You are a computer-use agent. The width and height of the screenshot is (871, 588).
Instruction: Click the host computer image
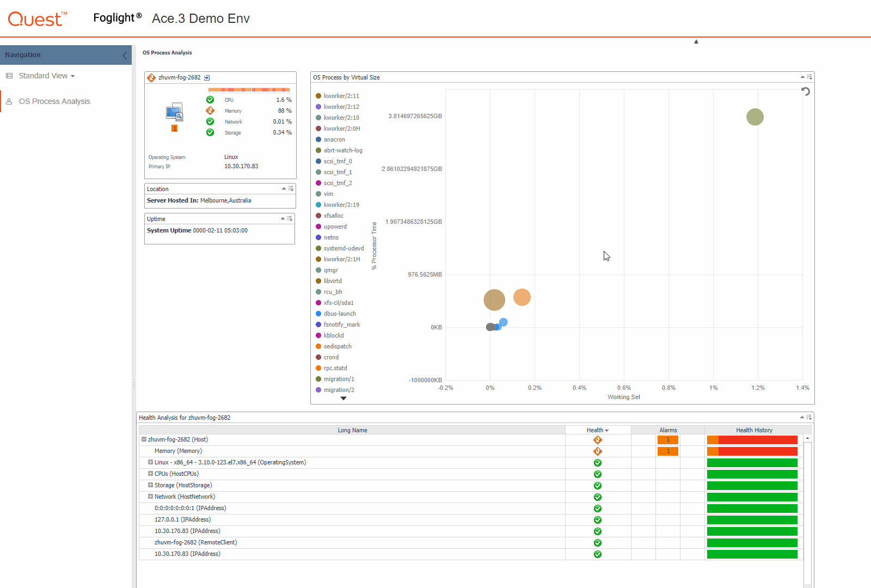[x=174, y=112]
